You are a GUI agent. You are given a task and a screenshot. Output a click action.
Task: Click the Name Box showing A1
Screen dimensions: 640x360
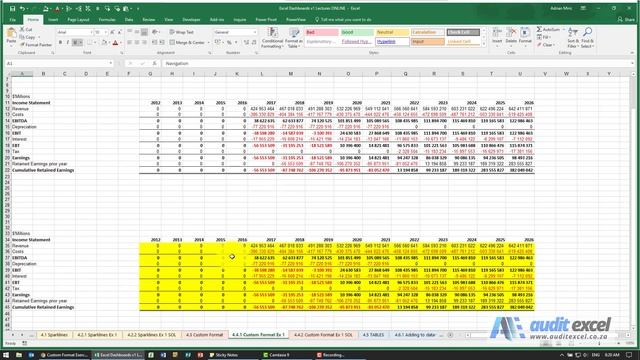point(59,63)
